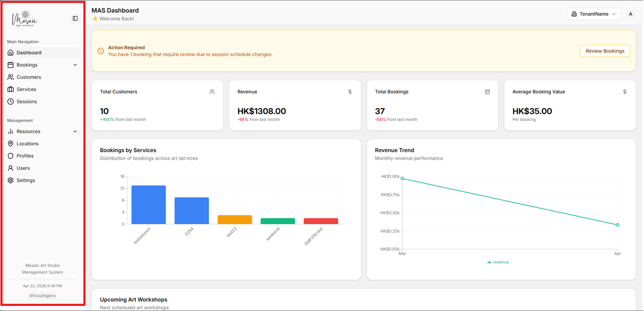Open Settings via the gear icon
This screenshot has width=644, height=311.
point(10,180)
